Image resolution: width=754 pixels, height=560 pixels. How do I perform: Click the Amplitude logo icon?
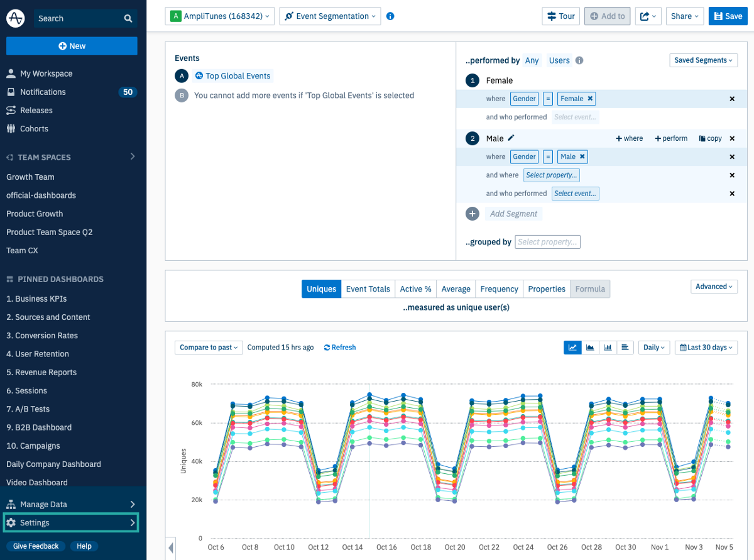16,18
